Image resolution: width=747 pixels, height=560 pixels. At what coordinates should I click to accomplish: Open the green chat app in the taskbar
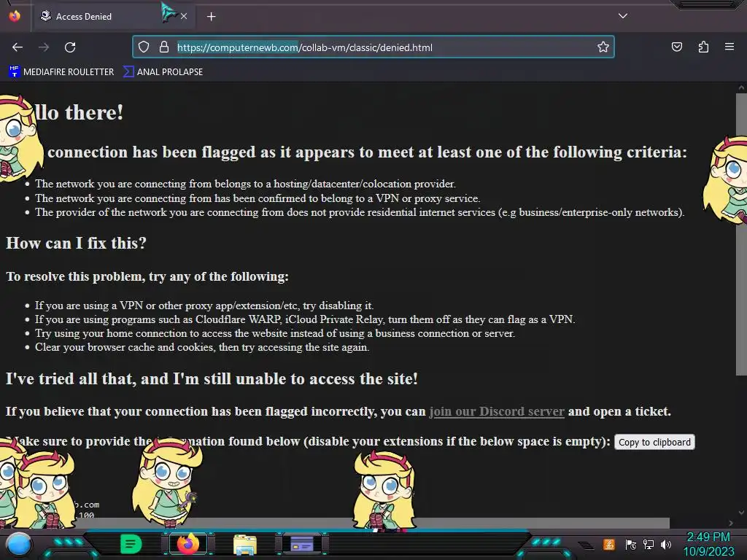pos(131,544)
